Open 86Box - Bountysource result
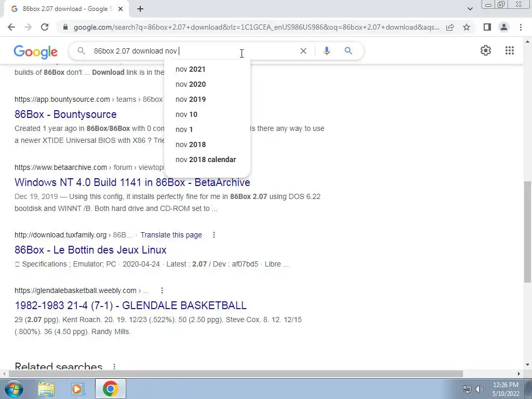 (x=65, y=114)
